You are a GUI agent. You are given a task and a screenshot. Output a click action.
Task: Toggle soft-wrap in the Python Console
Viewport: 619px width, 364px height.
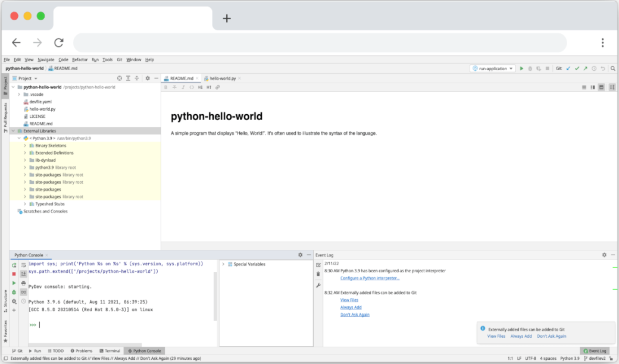[23, 266]
